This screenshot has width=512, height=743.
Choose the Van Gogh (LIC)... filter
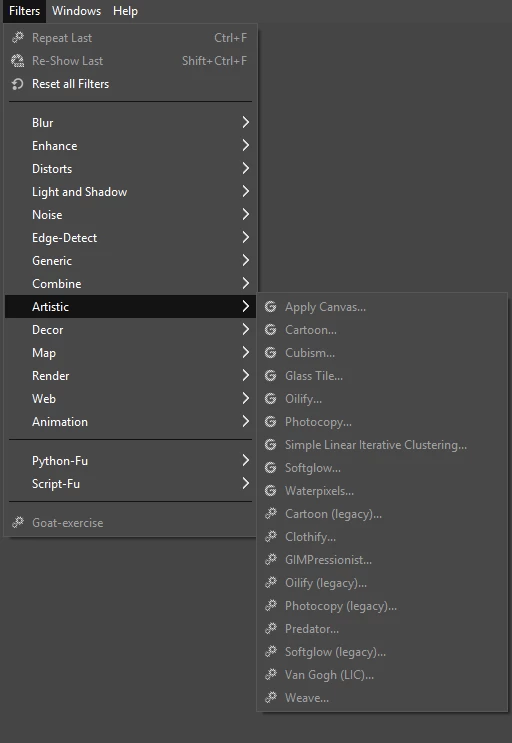pyautogui.click(x=382, y=674)
